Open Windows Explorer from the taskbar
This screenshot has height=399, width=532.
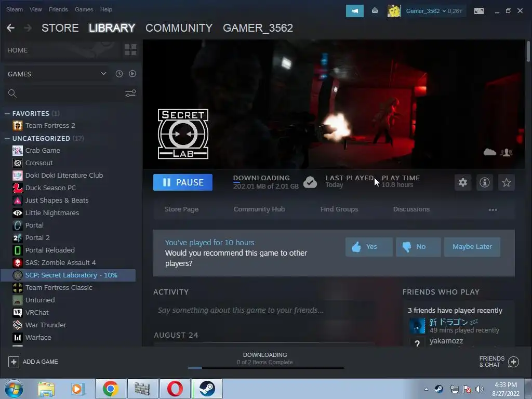[46, 389]
